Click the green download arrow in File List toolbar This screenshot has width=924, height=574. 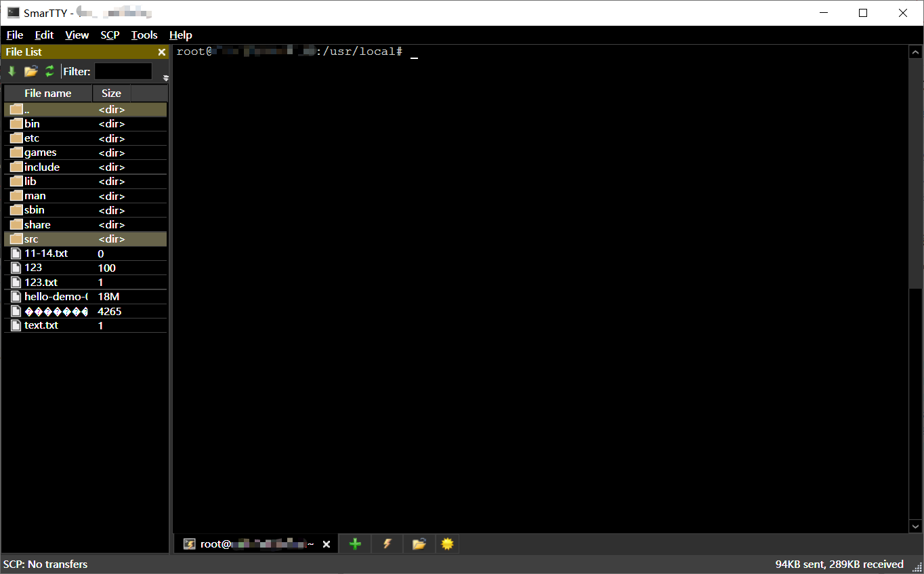12,70
